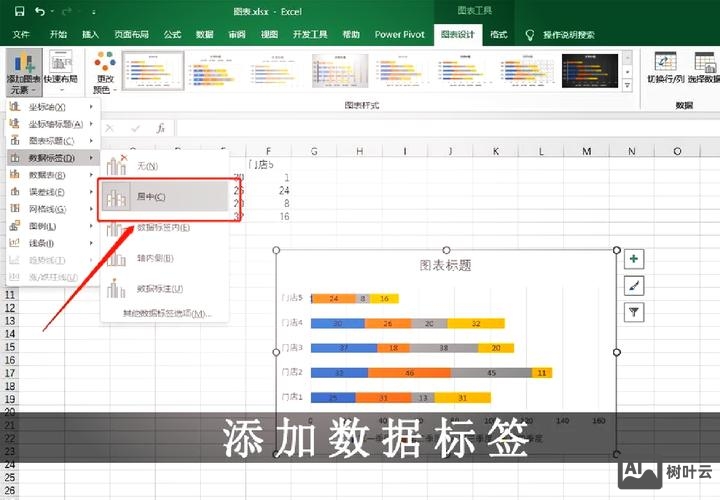Switch to the 格式 format tab

(499, 34)
